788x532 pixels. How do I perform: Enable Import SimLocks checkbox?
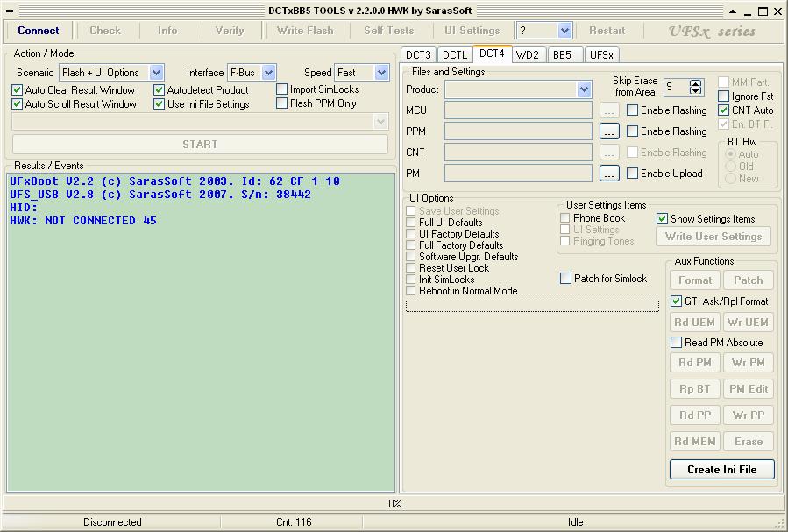[282, 89]
